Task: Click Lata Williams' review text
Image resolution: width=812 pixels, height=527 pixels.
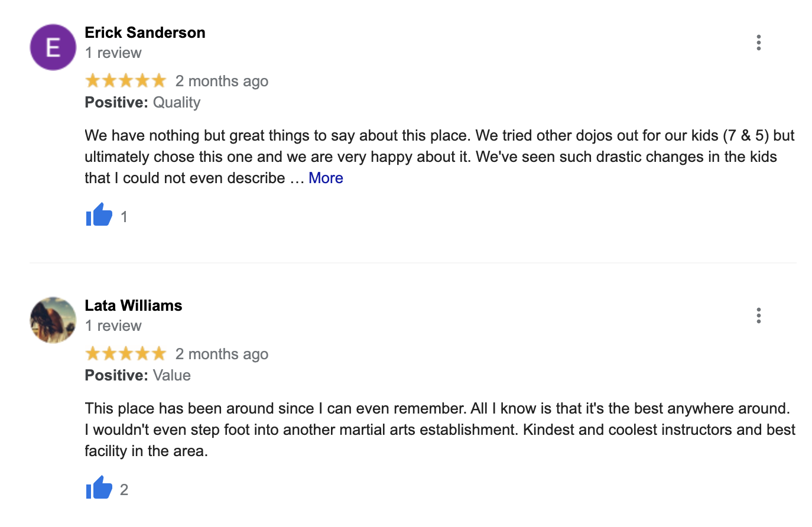Action: click(437, 430)
